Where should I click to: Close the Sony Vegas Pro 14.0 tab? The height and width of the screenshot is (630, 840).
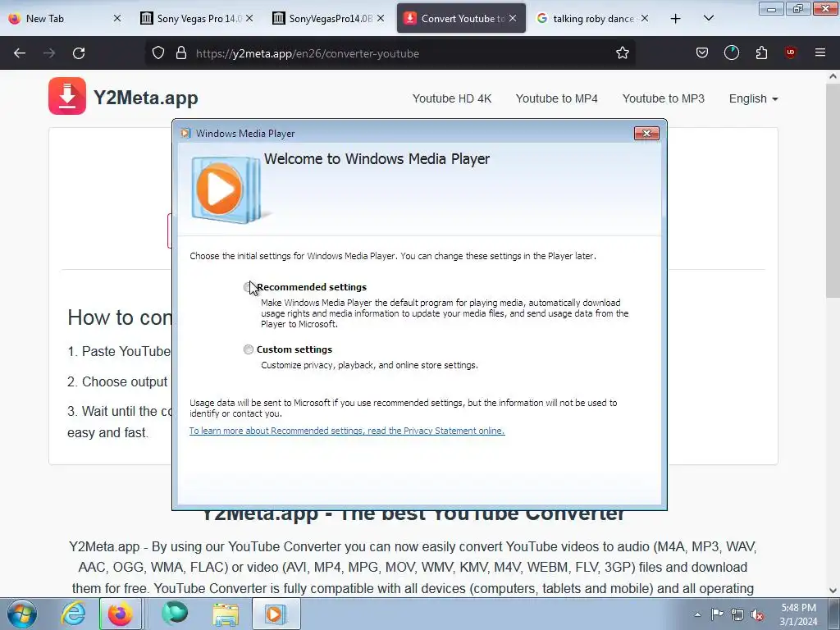[249, 18]
